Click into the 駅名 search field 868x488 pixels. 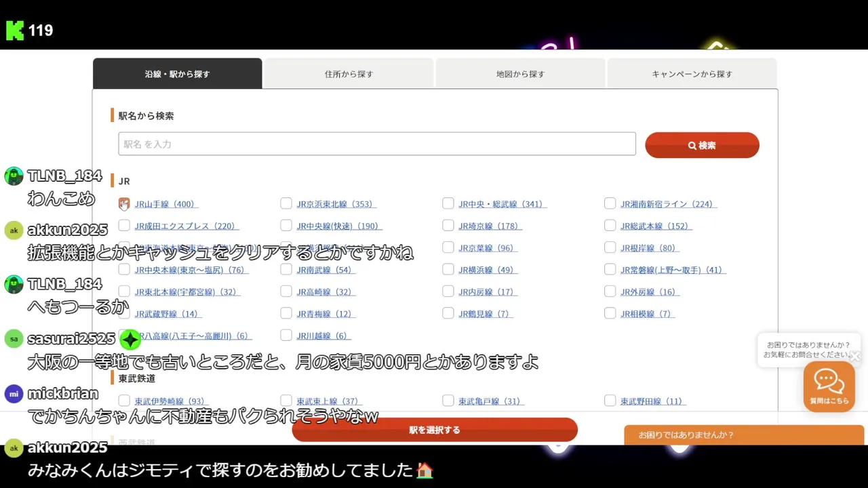[377, 144]
